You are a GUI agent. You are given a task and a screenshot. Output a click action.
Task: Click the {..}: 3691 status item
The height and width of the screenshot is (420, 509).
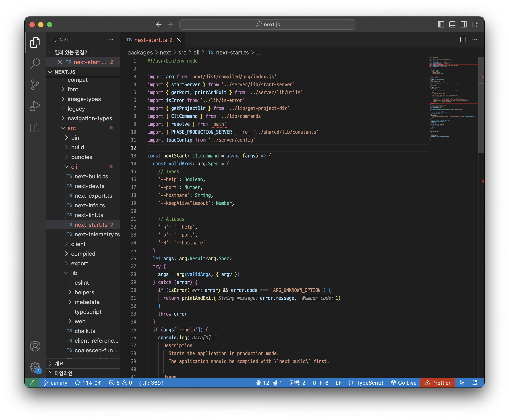[151, 382]
